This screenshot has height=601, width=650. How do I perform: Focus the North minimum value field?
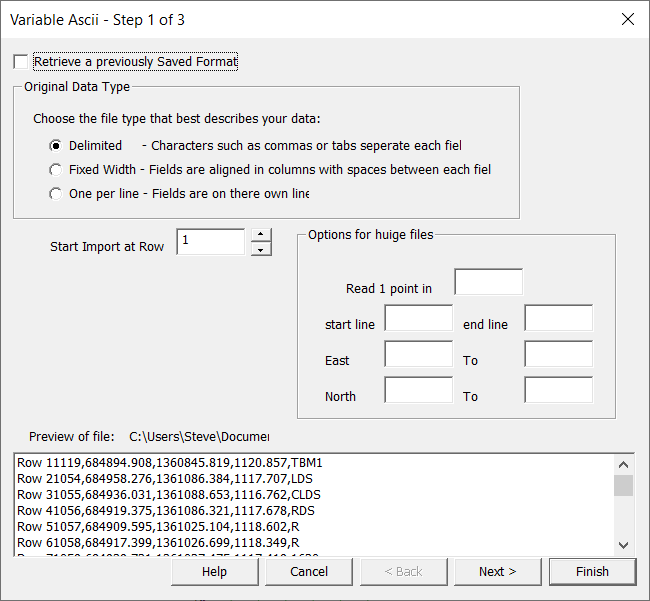[418, 390]
